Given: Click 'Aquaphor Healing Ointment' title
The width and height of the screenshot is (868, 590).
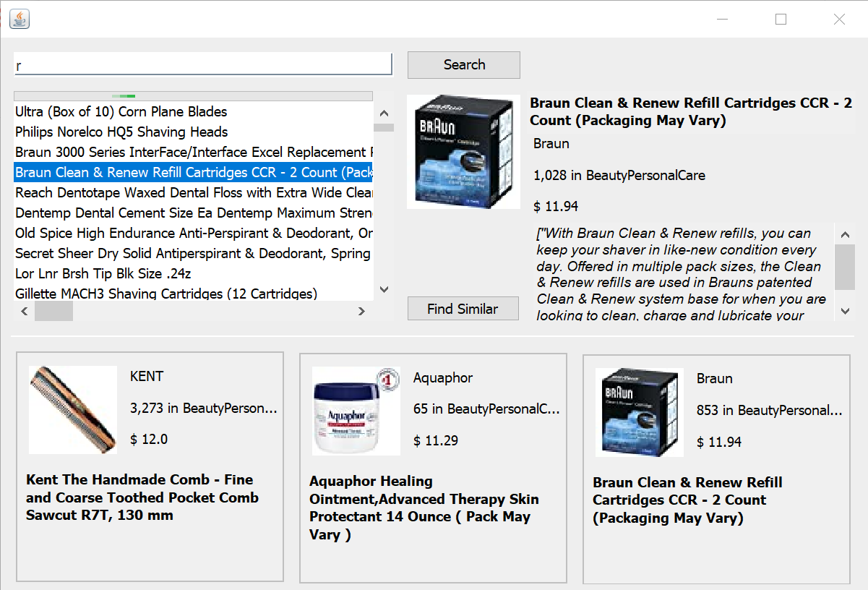Looking at the screenshot, I should point(424,508).
